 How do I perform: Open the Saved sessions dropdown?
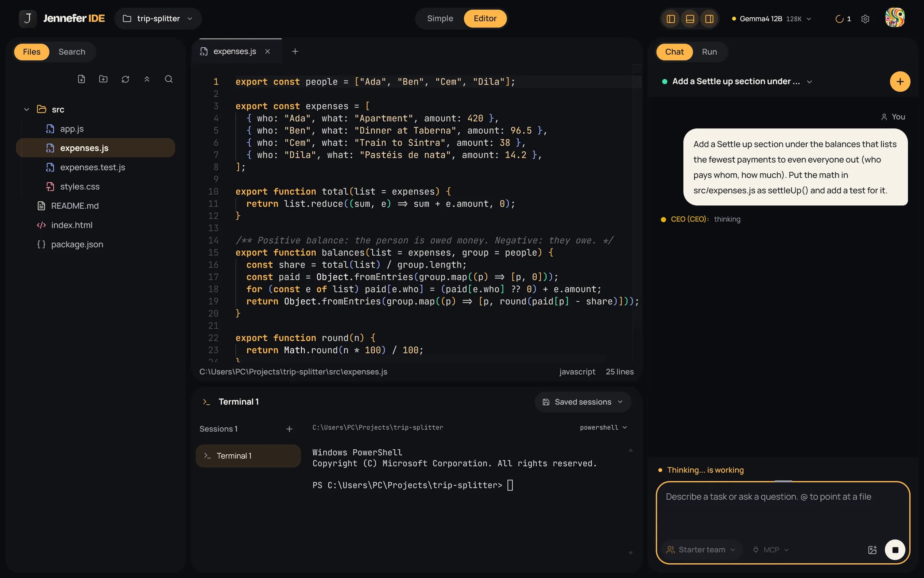(x=583, y=402)
